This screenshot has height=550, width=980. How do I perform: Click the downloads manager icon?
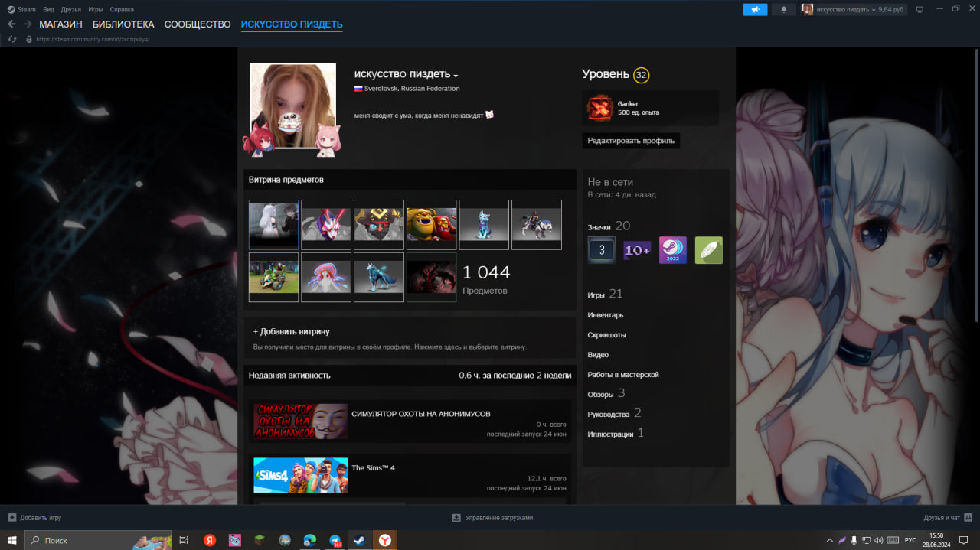(x=456, y=518)
